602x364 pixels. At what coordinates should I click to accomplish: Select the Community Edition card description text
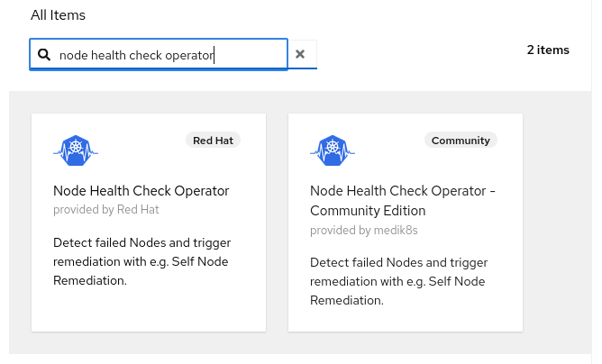[x=398, y=281]
